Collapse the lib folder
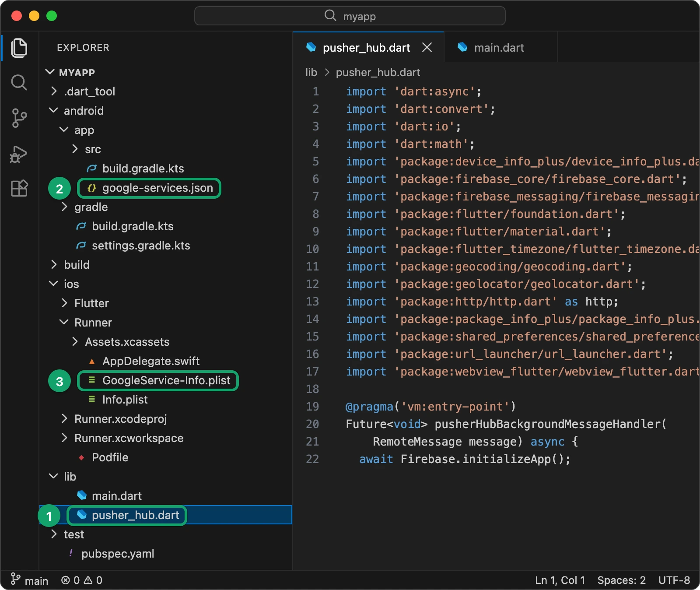Screen dimensions: 700x590 tap(53, 476)
